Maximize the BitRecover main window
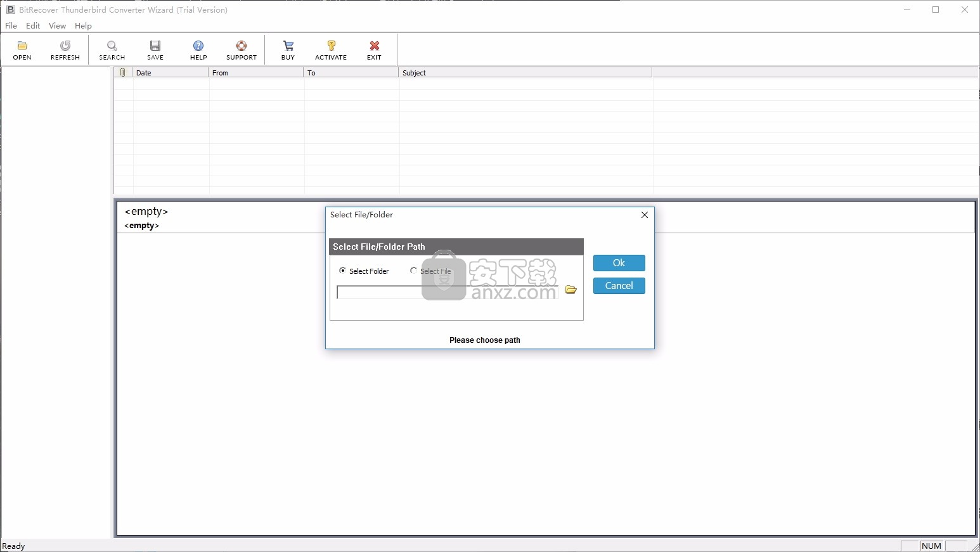This screenshot has height=552, width=980. tap(936, 10)
